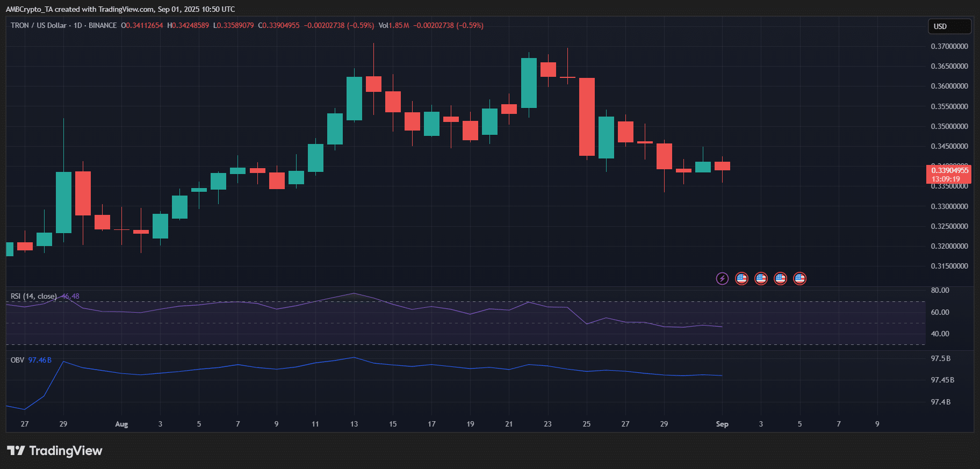Viewport: 980px width, 469px height.
Task: Click the rightmost US flag event icon
Action: pos(799,278)
